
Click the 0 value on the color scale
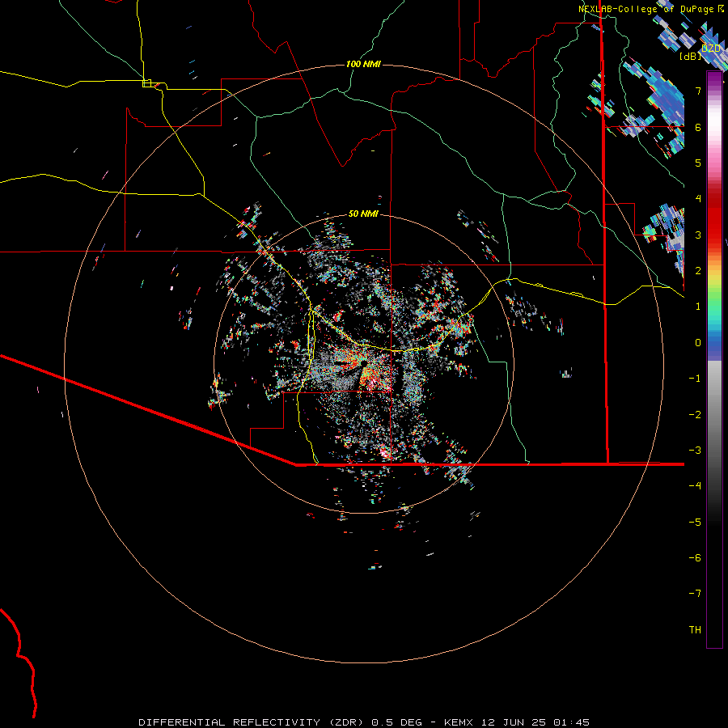pyautogui.click(x=698, y=343)
